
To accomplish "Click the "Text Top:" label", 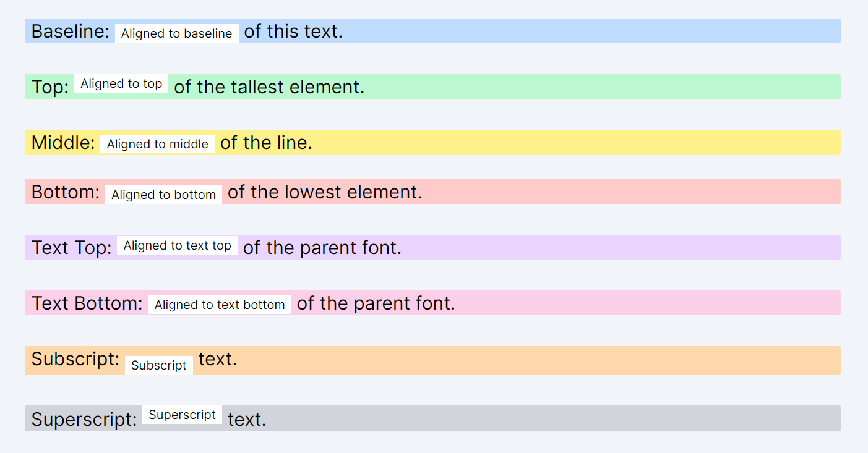I will (72, 248).
